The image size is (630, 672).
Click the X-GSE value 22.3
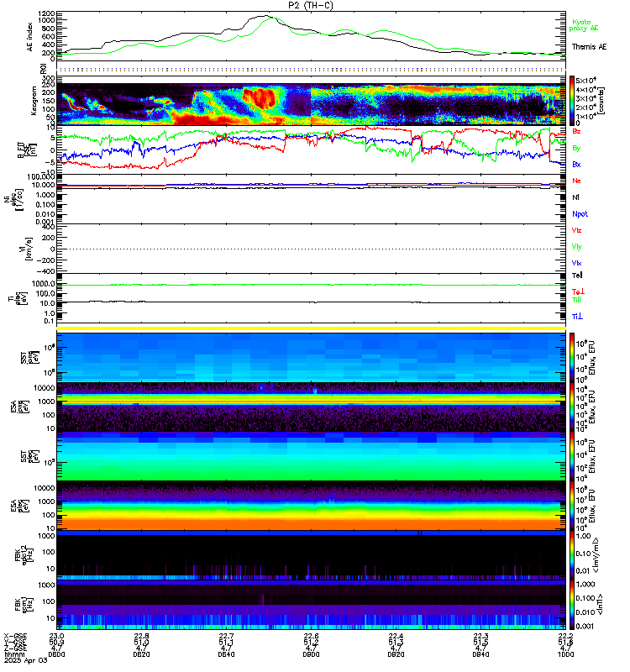click(x=480, y=636)
